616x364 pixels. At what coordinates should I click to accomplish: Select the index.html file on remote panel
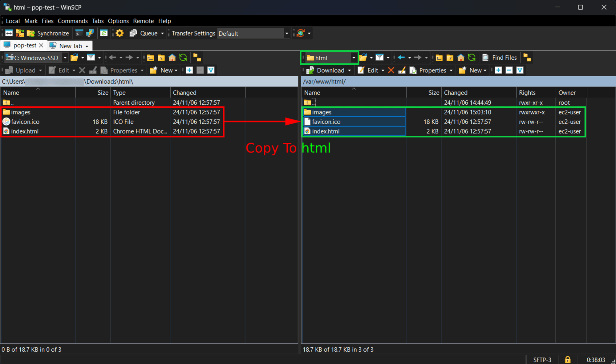(325, 131)
